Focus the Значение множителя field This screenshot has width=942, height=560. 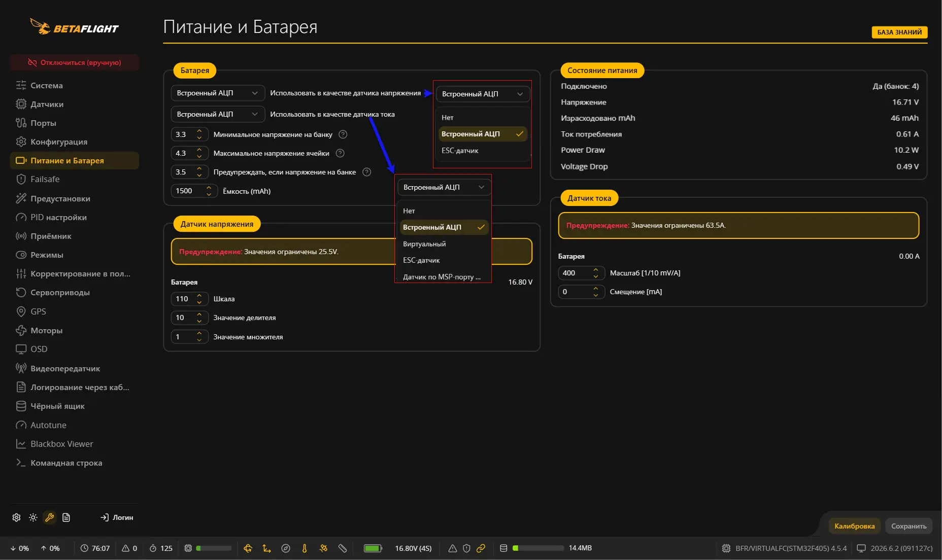190,337
